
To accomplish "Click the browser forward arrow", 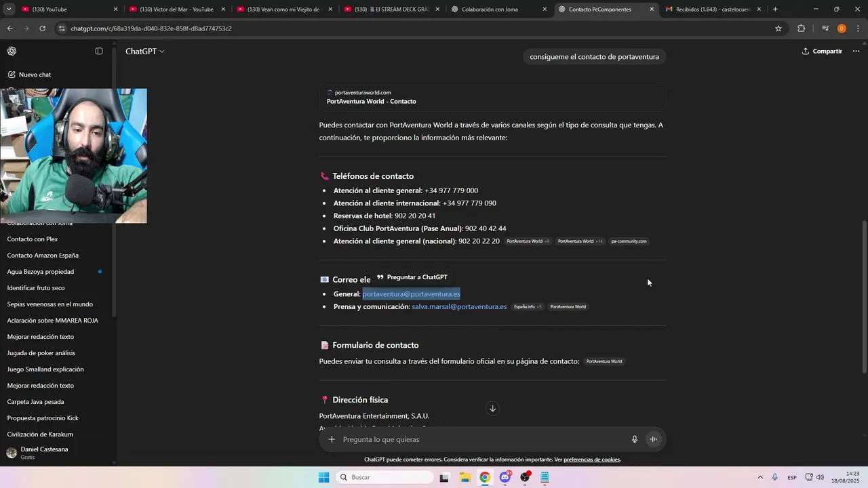I will (26, 28).
